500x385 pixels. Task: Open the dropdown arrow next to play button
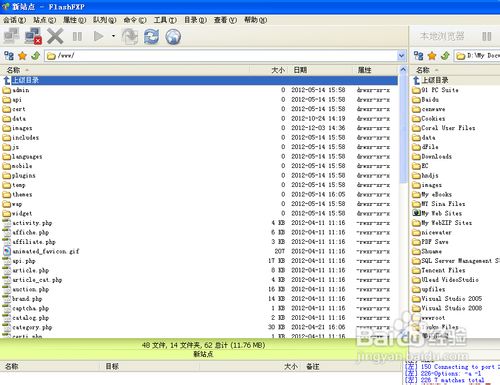[113, 36]
